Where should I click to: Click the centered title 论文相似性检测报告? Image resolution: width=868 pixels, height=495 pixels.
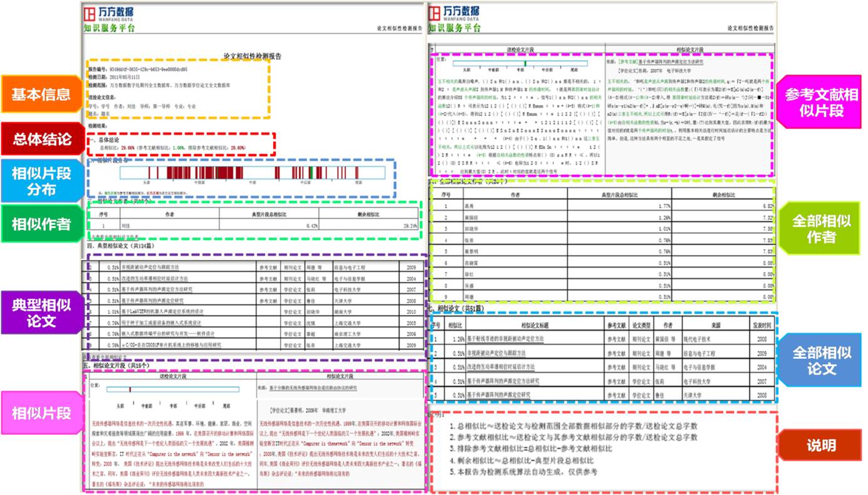click(251, 56)
